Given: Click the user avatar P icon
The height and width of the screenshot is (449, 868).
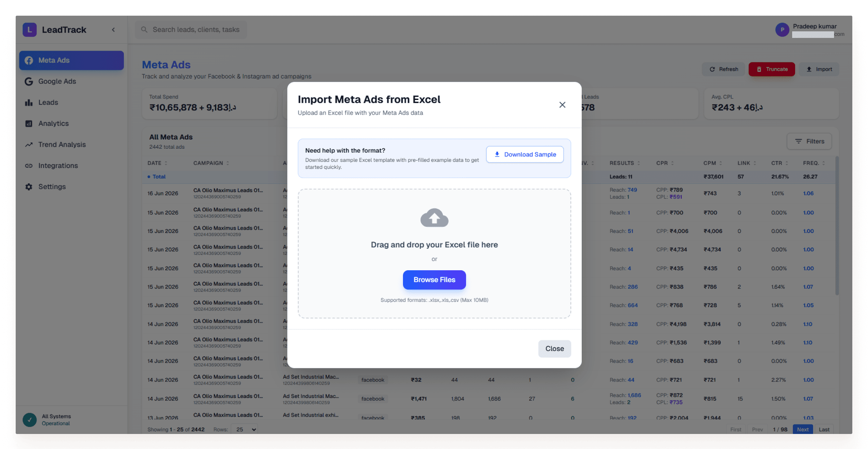Looking at the screenshot, I should (782, 30).
